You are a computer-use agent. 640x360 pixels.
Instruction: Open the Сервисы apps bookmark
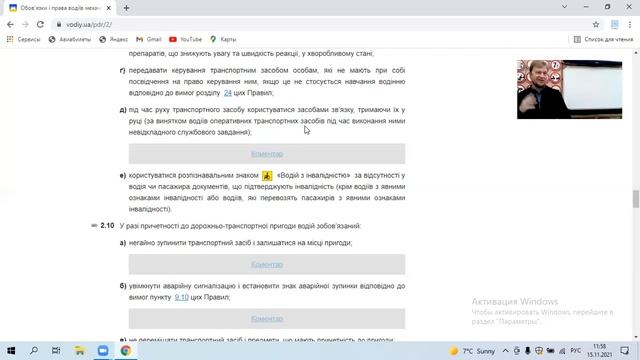pyautogui.click(x=23, y=39)
